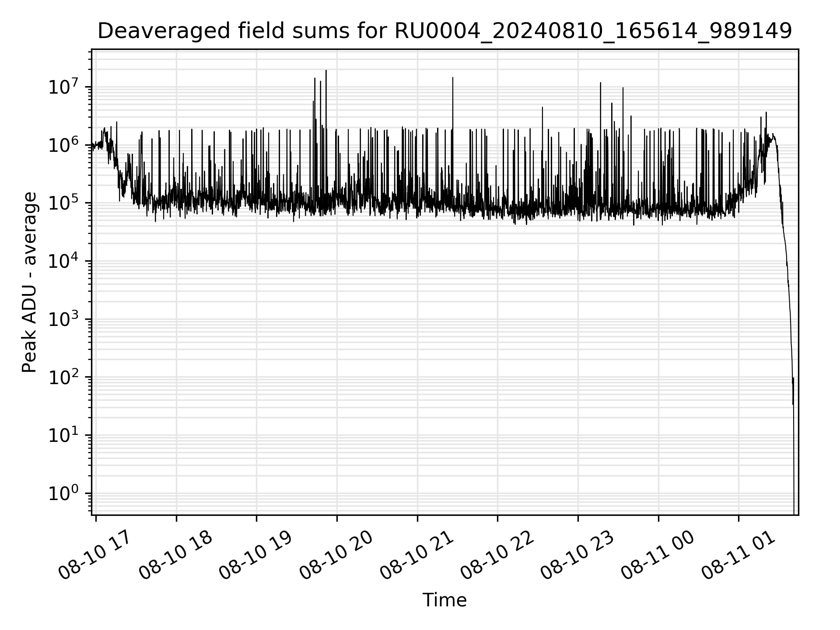
Task: Click the x tick label '08-10 23'
Action: tap(577, 556)
